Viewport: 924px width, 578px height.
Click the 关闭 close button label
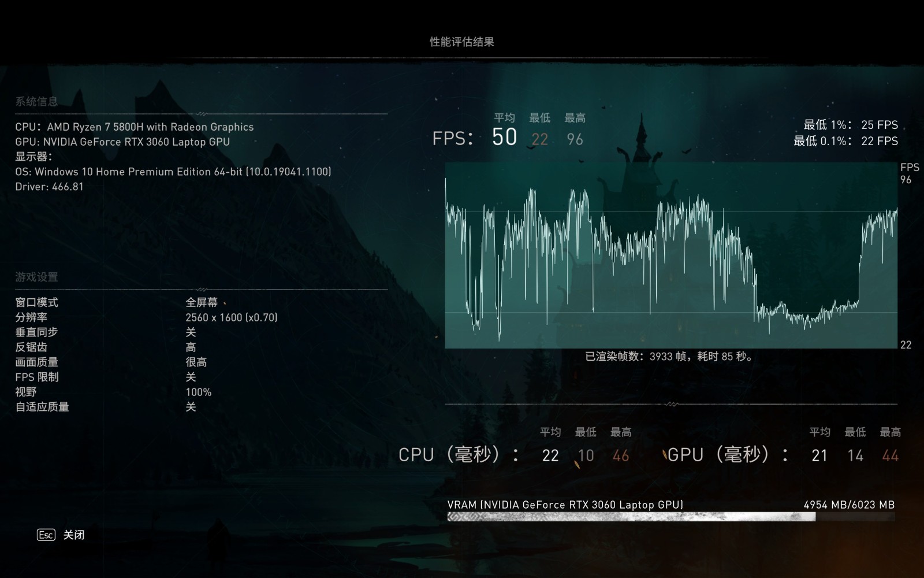coord(74,535)
